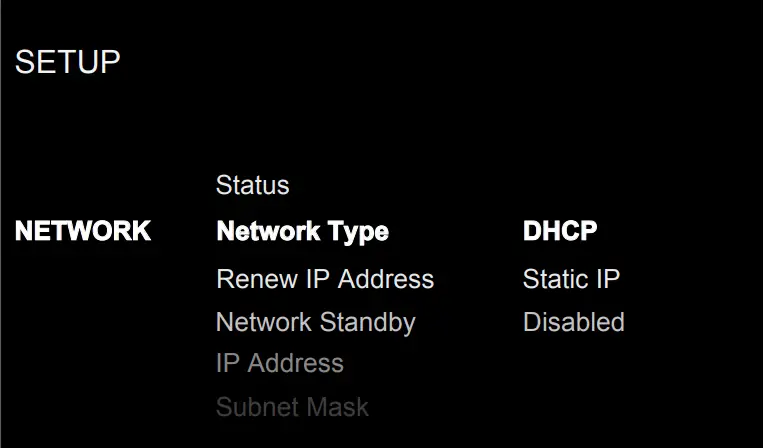Go to Status above Network Type

pyautogui.click(x=252, y=185)
